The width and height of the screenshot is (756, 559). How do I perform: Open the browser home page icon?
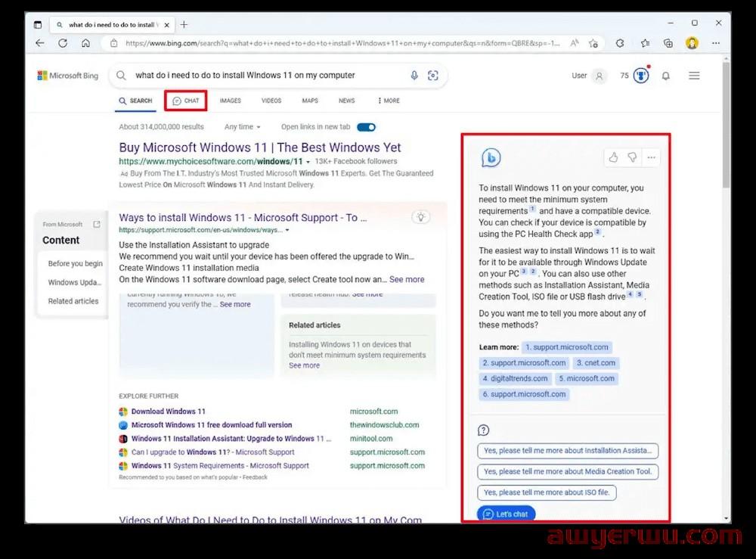pyautogui.click(x=85, y=43)
